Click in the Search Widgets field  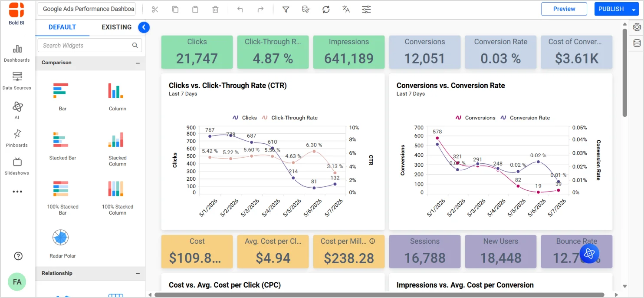click(90, 45)
